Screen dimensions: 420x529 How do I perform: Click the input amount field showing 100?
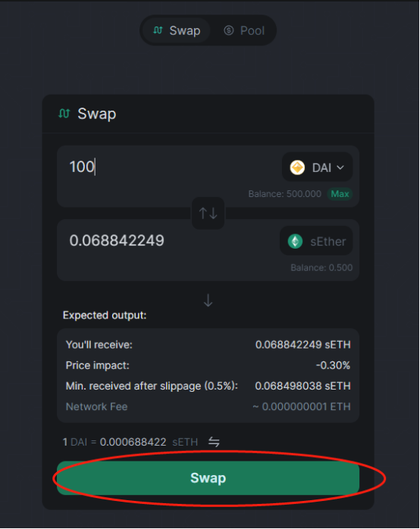coord(168,167)
